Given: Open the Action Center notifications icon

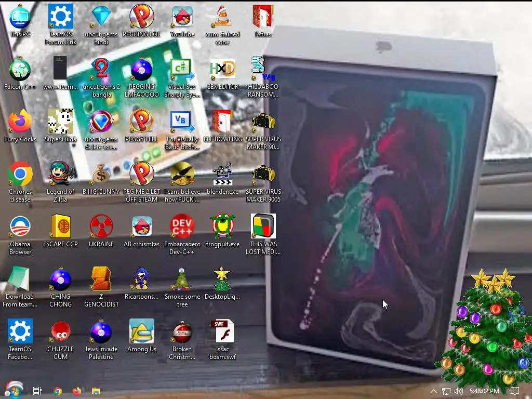Looking at the screenshot, I should 515,391.
